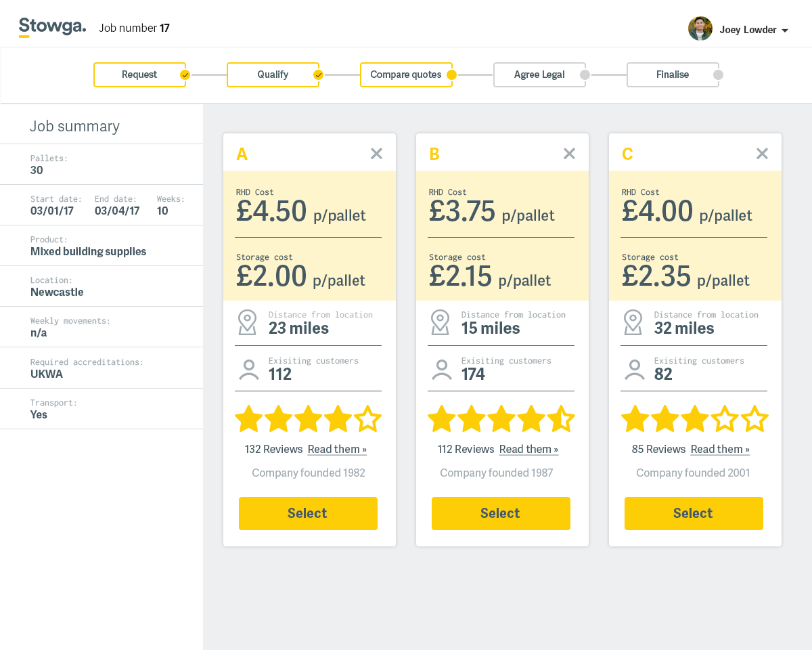This screenshot has width=812, height=650.
Task: Remove quote C using its X icon
Action: coord(763,154)
